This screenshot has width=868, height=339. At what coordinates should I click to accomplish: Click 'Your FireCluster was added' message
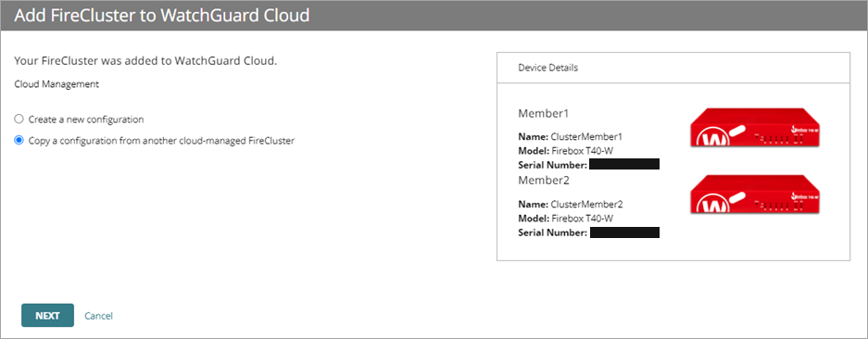pos(145,61)
